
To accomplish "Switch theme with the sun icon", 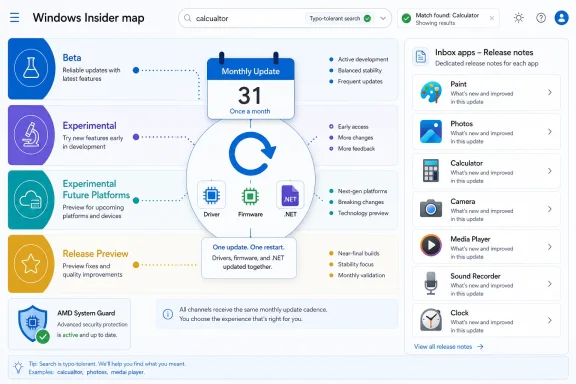I will (x=519, y=18).
